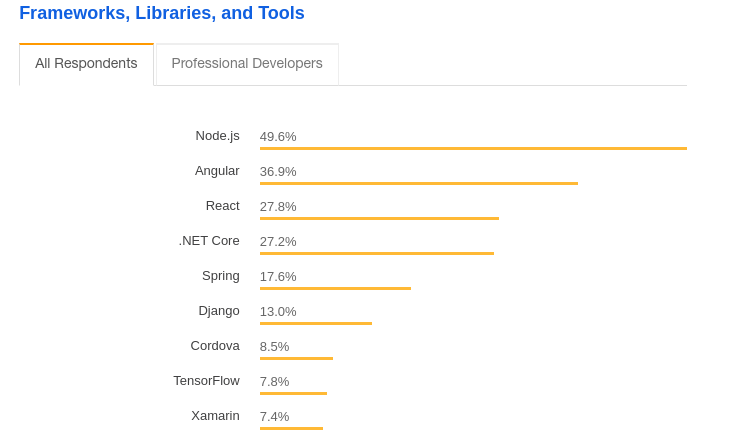
Task: Open the Professional Developers tab
Action: tap(247, 63)
